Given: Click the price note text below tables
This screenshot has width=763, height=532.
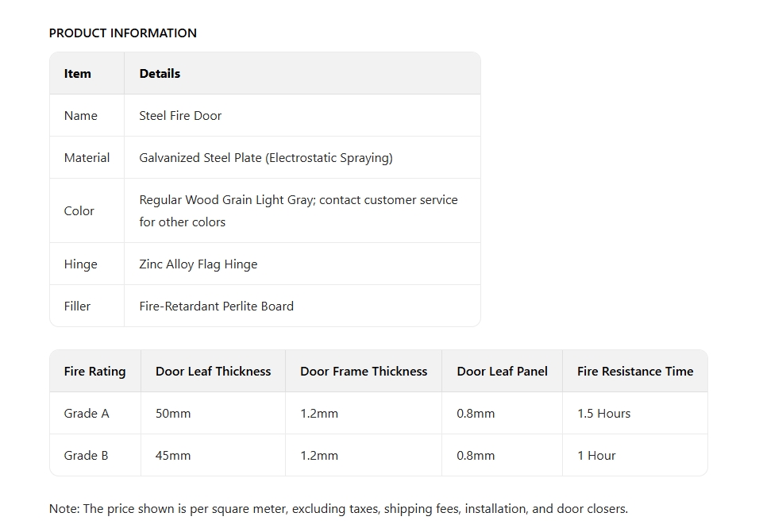Looking at the screenshot, I should point(339,509).
